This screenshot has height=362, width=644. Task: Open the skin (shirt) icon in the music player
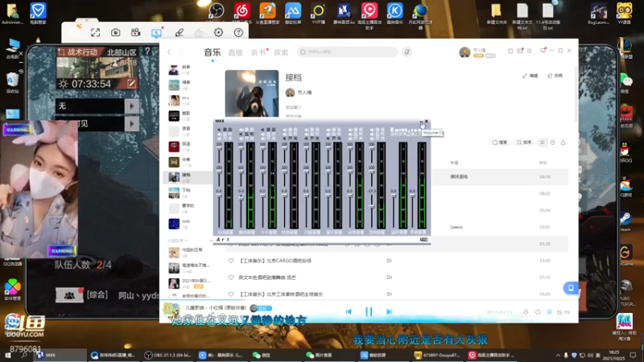[510, 51]
